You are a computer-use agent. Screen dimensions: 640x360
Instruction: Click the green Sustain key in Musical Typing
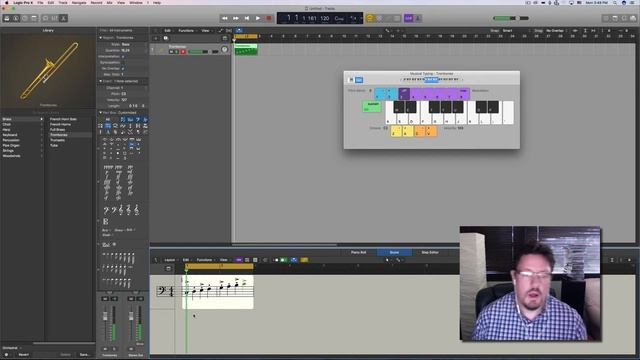coord(372,107)
